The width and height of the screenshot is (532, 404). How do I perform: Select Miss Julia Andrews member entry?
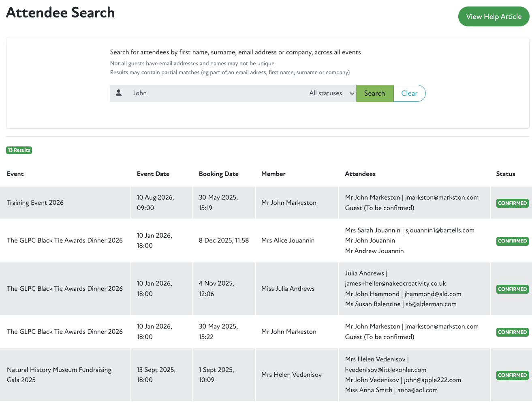point(288,289)
